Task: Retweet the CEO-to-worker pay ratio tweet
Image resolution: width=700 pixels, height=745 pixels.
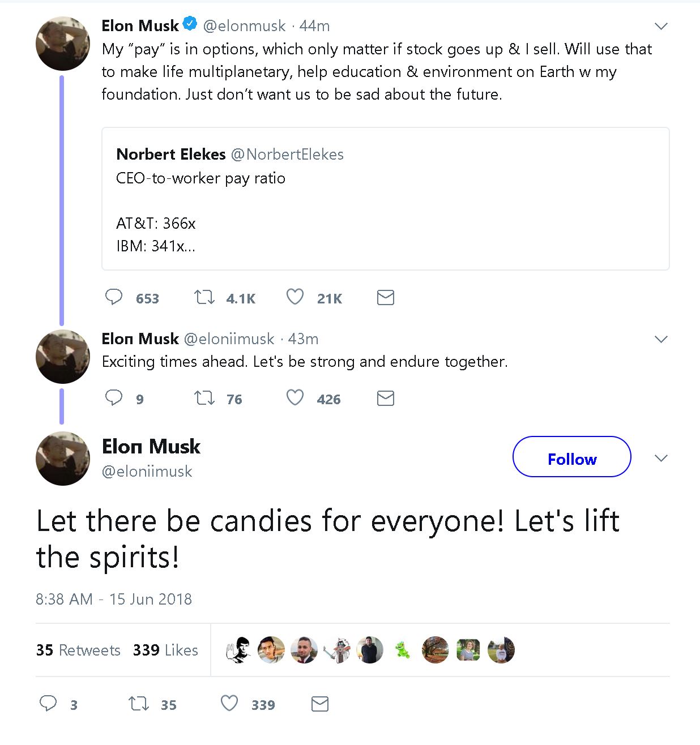Action: (x=203, y=297)
